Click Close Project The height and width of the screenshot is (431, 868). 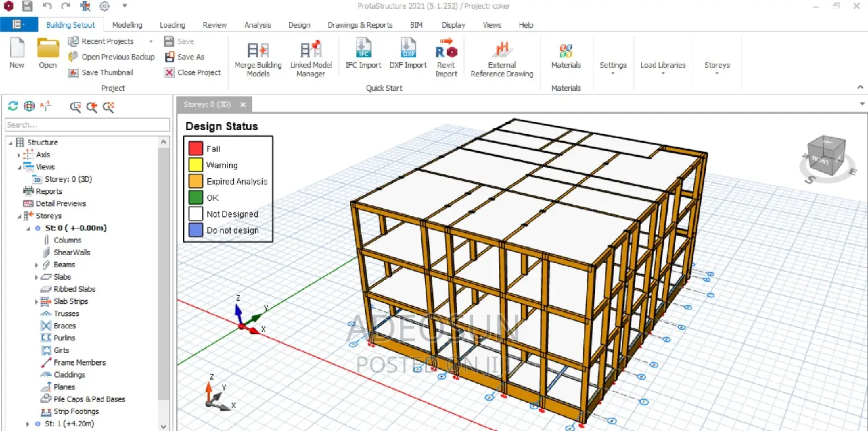192,72
